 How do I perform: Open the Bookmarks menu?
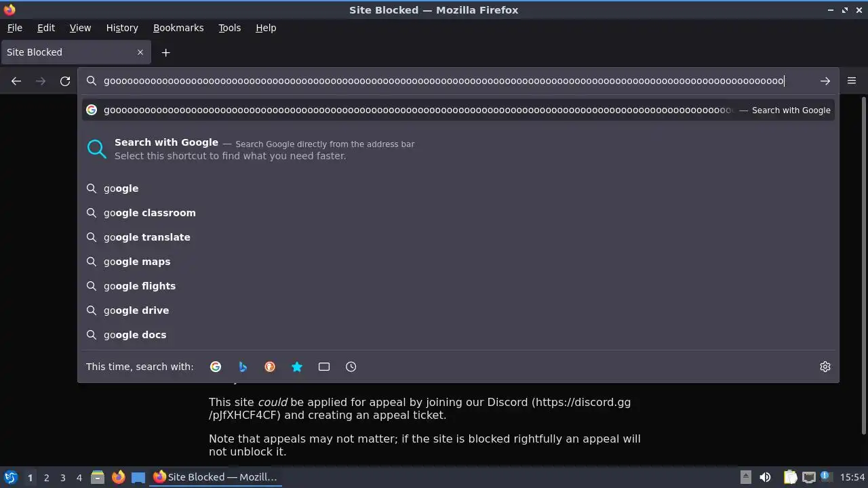pos(178,28)
